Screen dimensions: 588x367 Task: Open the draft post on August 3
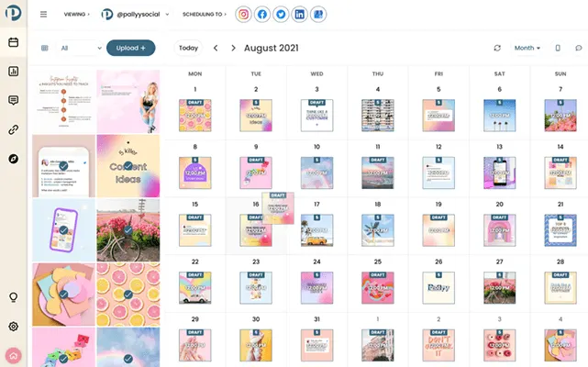coord(316,116)
